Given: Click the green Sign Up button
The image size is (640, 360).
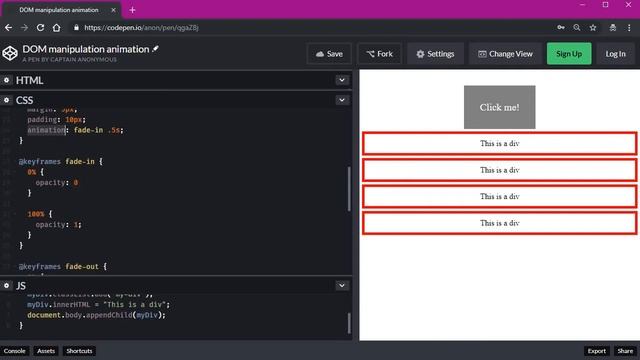Looking at the screenshot, I should pyautogui.click(x=569, y=53).
